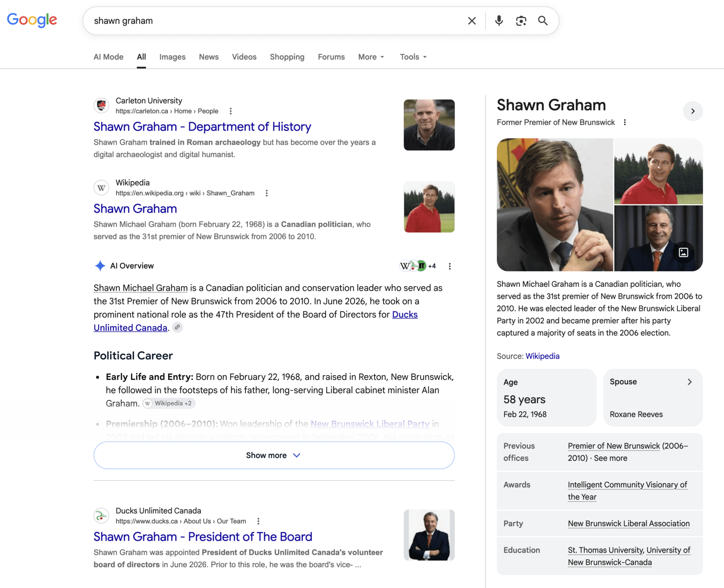Open the New Brunswick Liberal Party link

click(370, 424)
